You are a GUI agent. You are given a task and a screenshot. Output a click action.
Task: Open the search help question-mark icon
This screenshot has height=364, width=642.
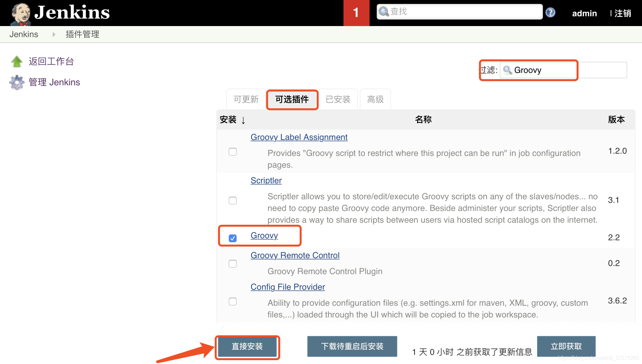[550, 12]
